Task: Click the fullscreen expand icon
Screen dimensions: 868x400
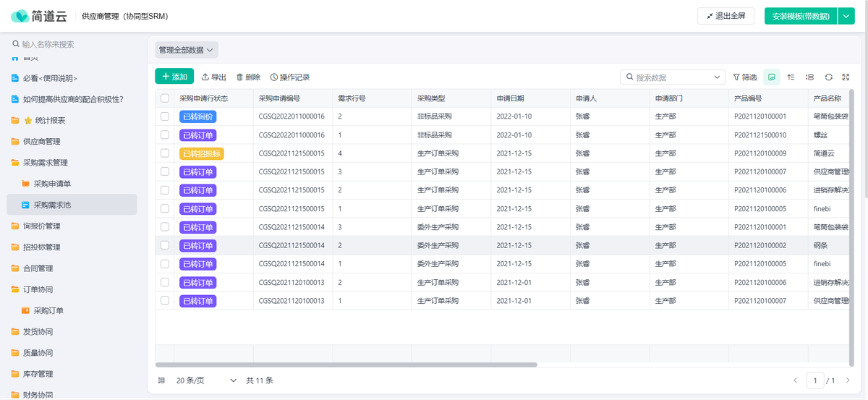Action: click(x=846, y=77)
